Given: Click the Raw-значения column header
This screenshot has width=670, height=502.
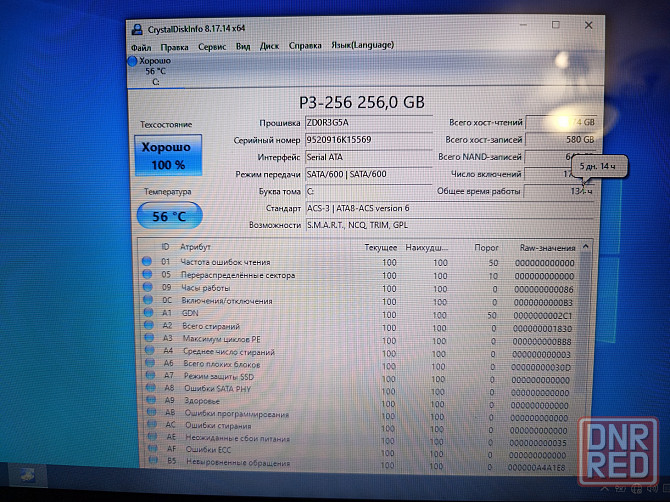Looking at the screenshot, I should pyautogui.click(x=547, y=248).
